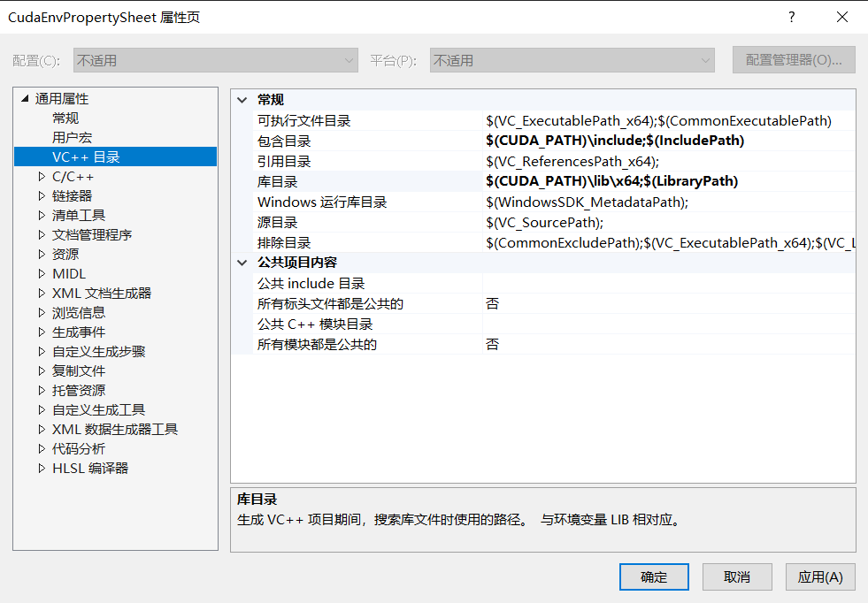Open the 配置(C) dropdown
This screenshot has height=603, width=868.
click(x=216, y=60)
